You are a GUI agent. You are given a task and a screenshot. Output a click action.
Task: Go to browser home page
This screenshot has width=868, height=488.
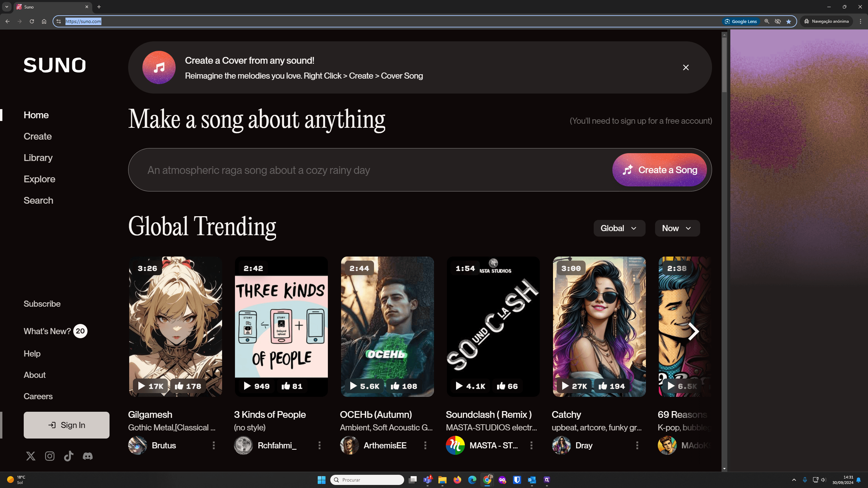point(44,21)
